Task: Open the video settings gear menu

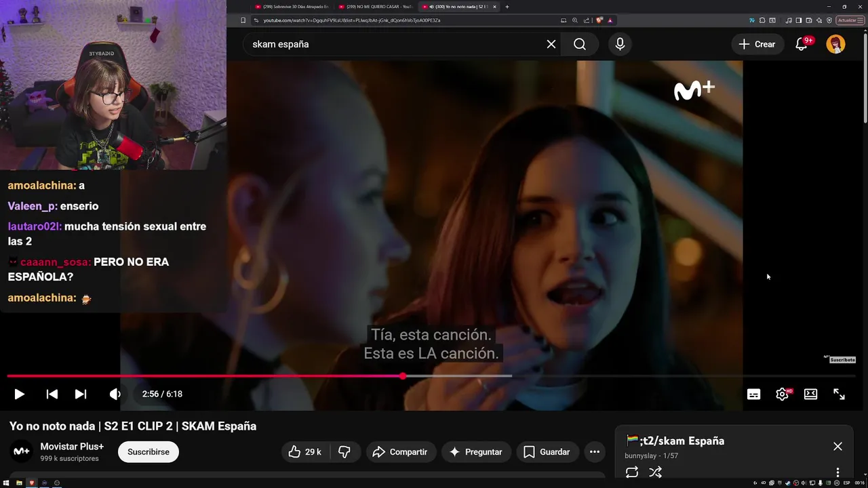Action: [x=782, y=394]
